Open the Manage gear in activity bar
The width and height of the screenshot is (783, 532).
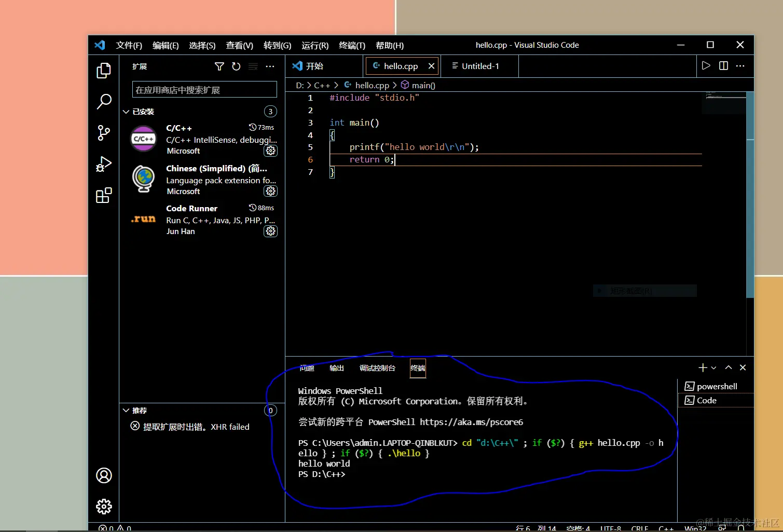(x=104, y=507)
